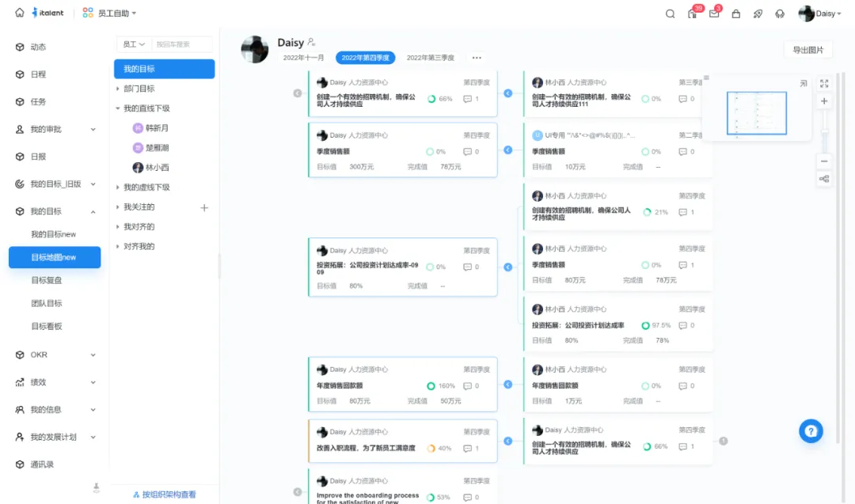Open the 员工 search type dropdown
This screenshot has height=504, width=855.
tap(131, 44)
